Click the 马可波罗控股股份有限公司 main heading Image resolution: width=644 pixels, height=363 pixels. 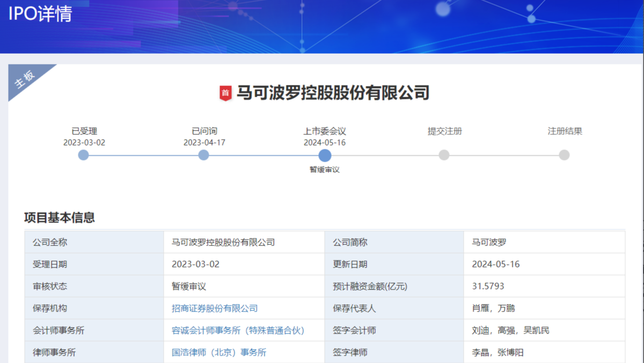[333, 93]
